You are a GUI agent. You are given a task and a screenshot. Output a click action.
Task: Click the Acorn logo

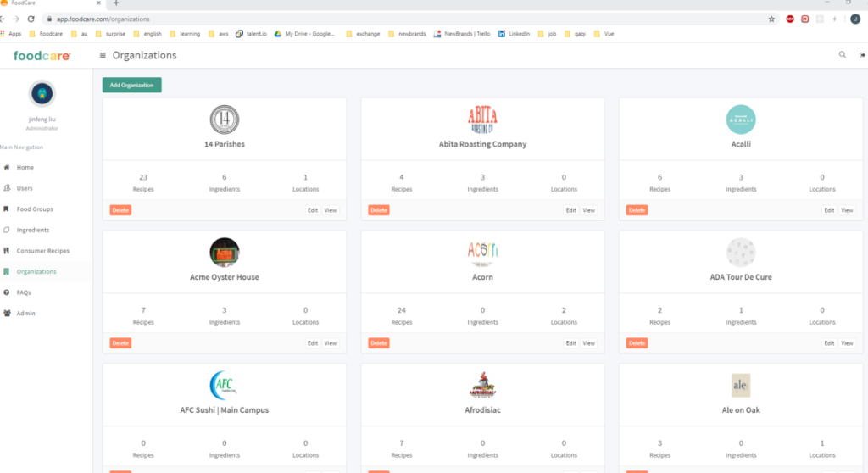(x=482, y=253)
